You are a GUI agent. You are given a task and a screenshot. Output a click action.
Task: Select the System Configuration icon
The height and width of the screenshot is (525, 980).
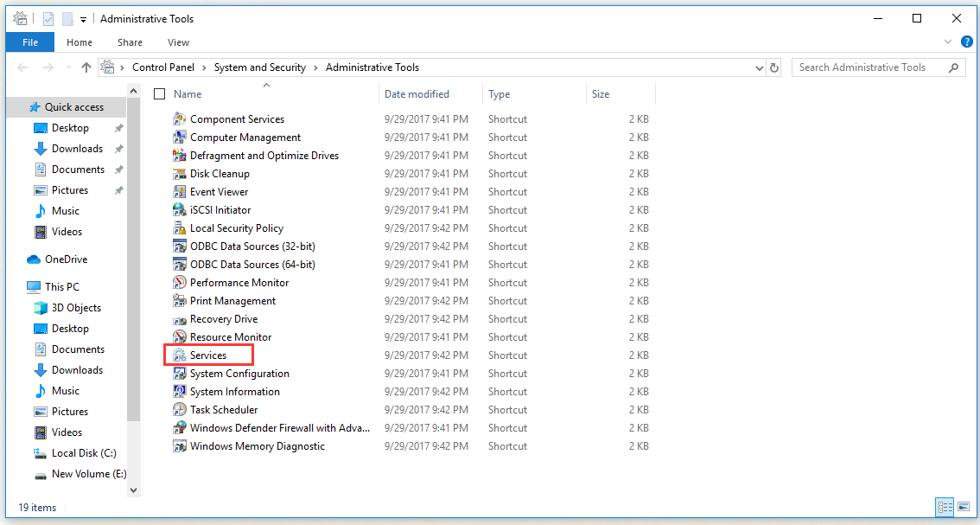(180, 373)
